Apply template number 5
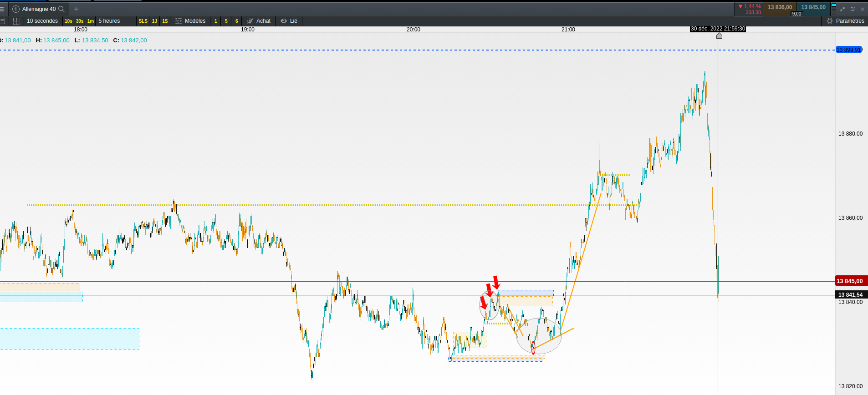The width and height of the screenshot is (868, 395). pyautogui.click(x=226, y=21)
